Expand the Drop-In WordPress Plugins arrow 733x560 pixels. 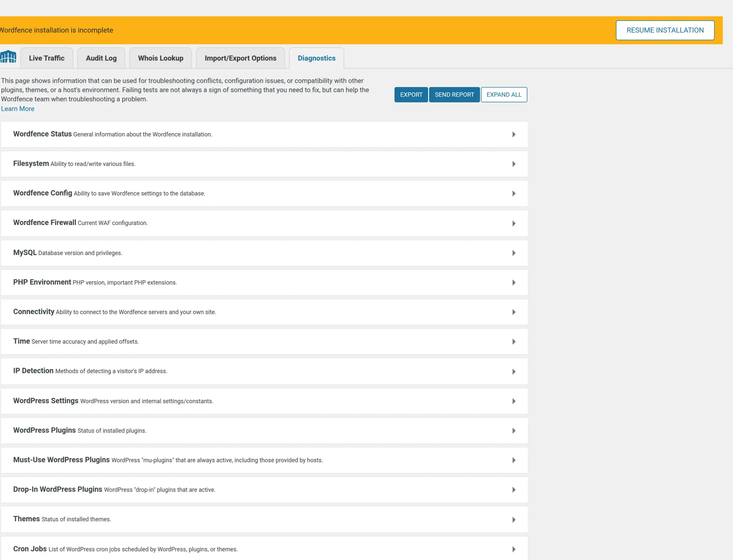click(x=514, y=490)
